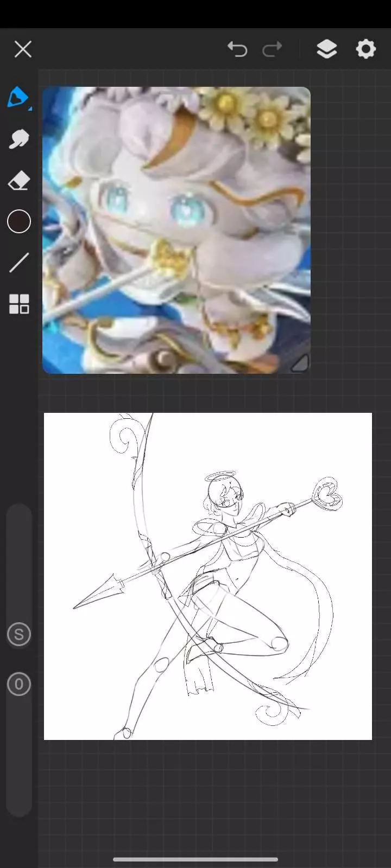Select the Eraser tool
The height and width of the screenshot is (868, 391).
18,181
